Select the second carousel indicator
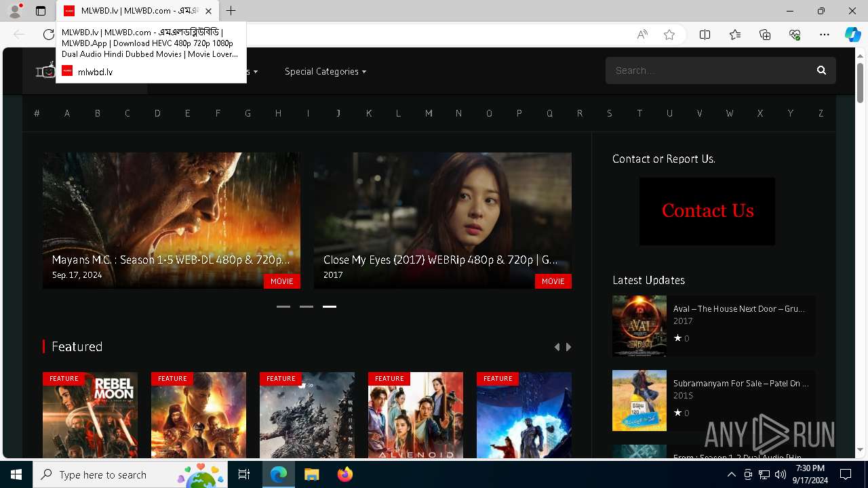 [x=307, y=306]
